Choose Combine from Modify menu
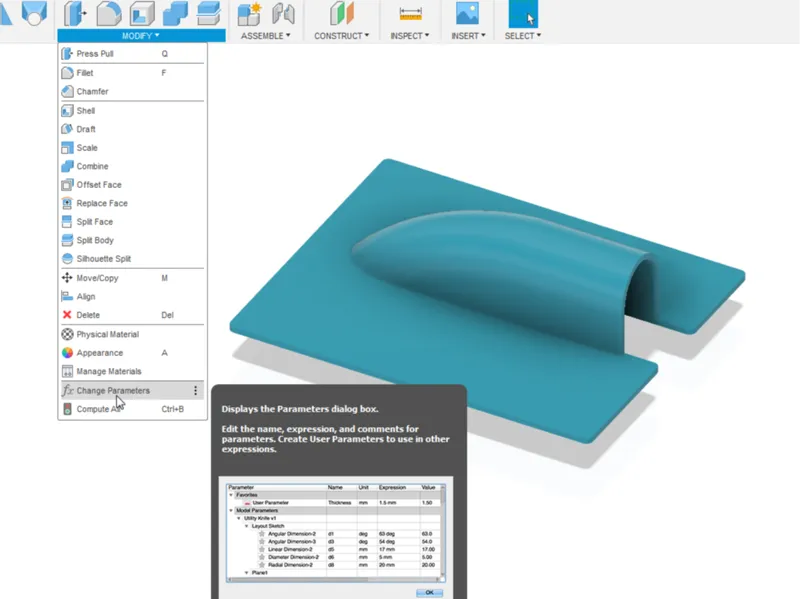 click(x=132, y=166)
